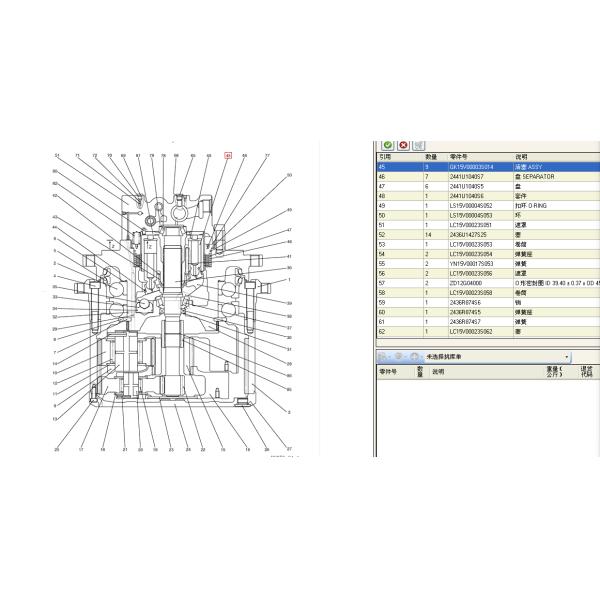The height and width of the screenshot is (600, 600).
Task: Click the 引用 column header
Action: pos(384,157)
